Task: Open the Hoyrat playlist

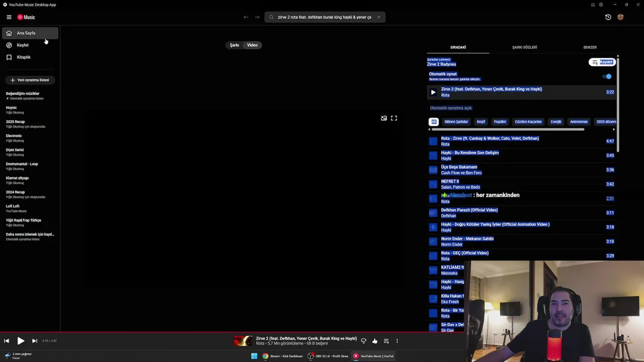Action: point(30,110)
